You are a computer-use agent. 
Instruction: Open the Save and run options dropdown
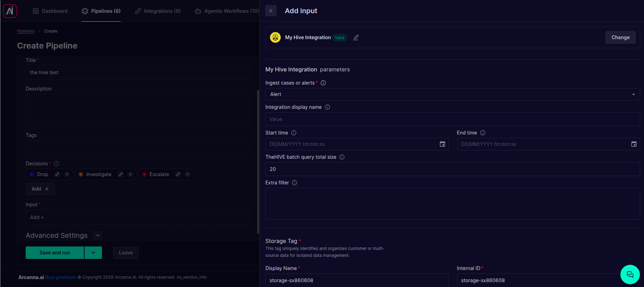click(x=93, y=253)
